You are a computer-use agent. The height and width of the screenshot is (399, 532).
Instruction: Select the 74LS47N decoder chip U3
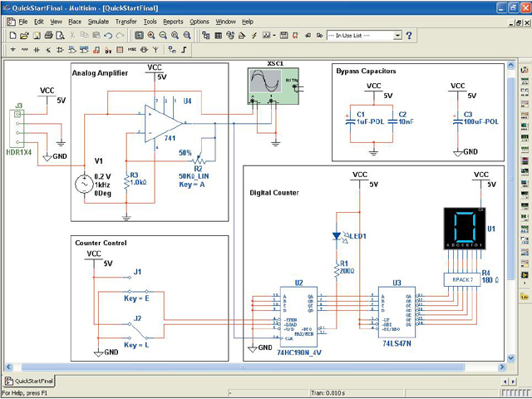click(397, 313)
